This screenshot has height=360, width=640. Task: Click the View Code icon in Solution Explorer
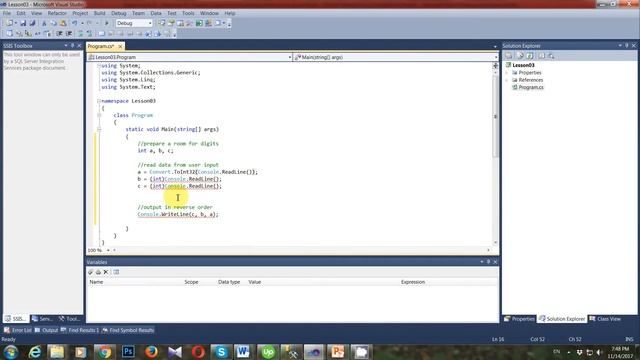click(x=541, y=56)
